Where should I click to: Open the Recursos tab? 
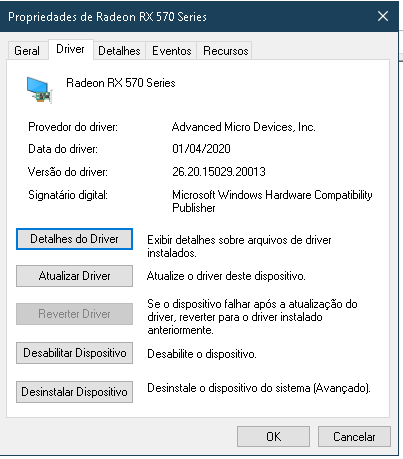(x=226, y=51)
